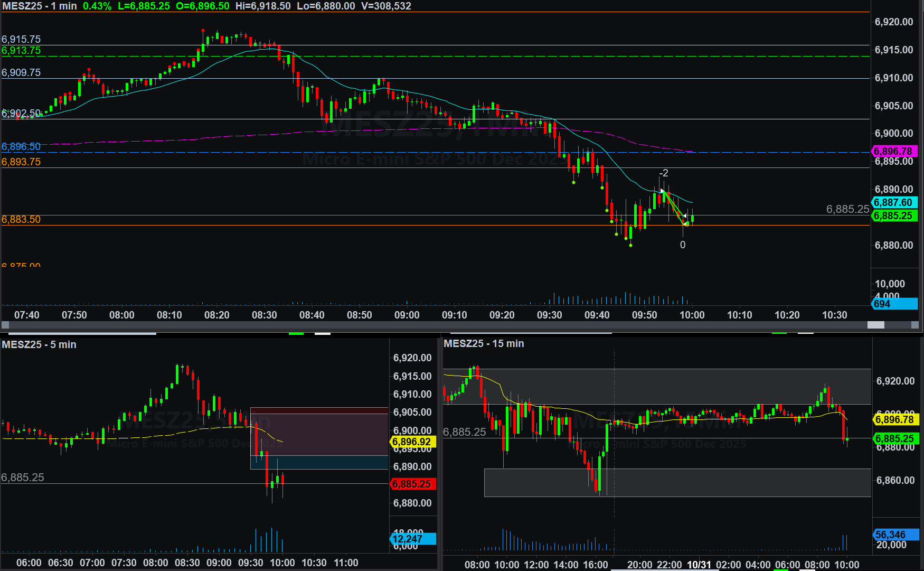Click the yellow 6,896.92 tag on 5 min chart
924x571 pixels.
point(412,442)
